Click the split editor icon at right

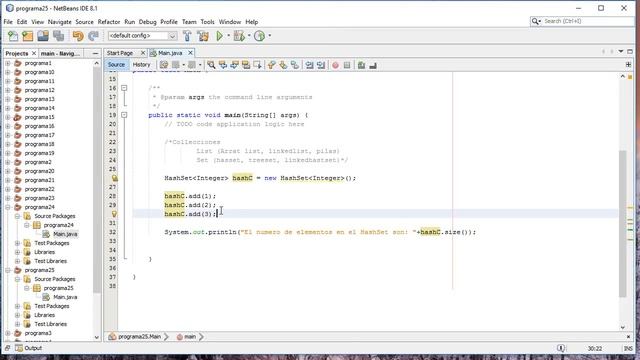(628, 64)
